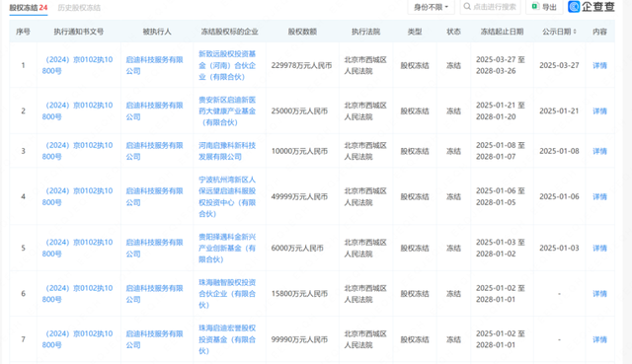
Task: Switch to 历史股权冻结 tab
Action: 79,8
